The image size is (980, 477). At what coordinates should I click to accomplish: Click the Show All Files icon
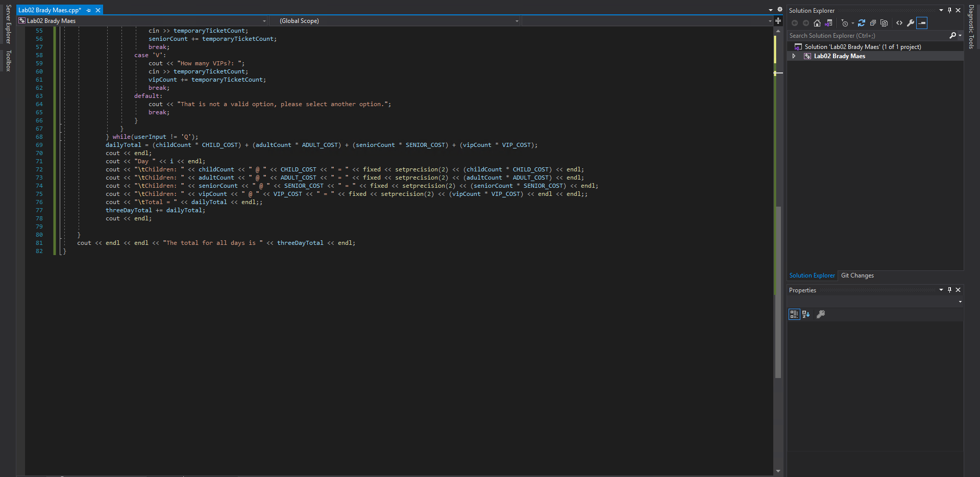[884, 23]
